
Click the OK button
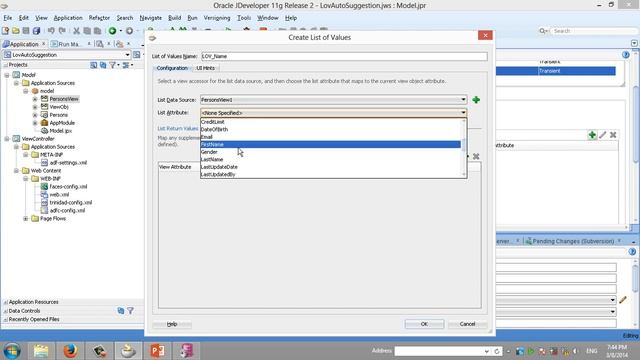coord(424,324)
